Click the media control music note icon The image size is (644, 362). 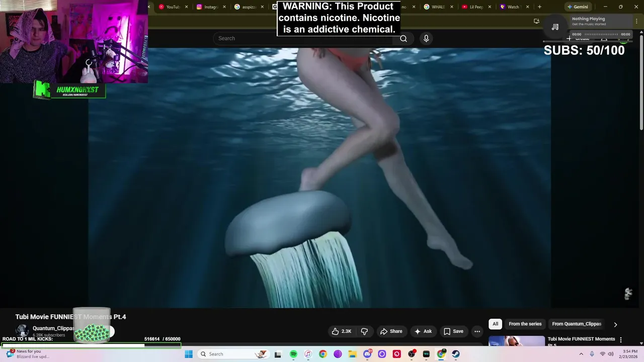coord(555,27)
